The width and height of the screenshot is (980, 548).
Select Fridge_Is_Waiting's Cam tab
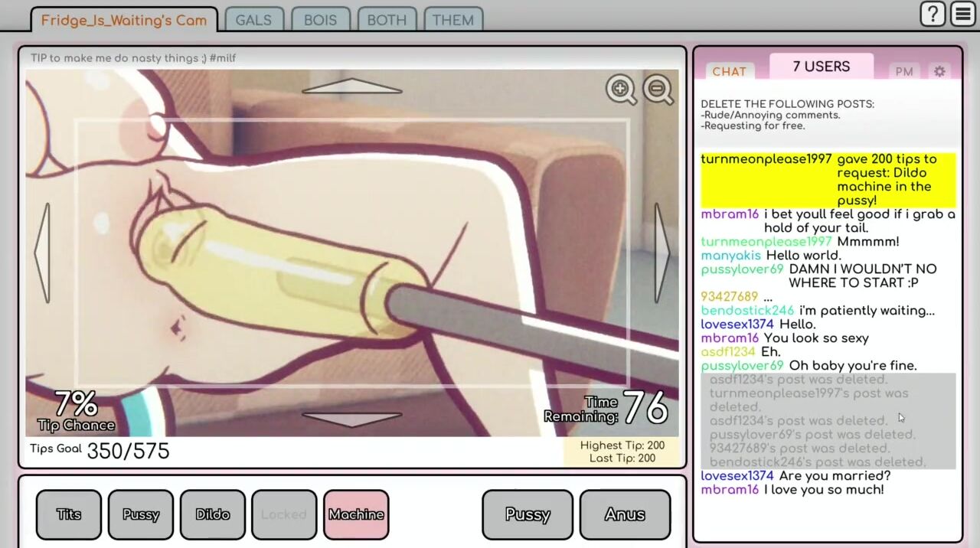[124, 20]
